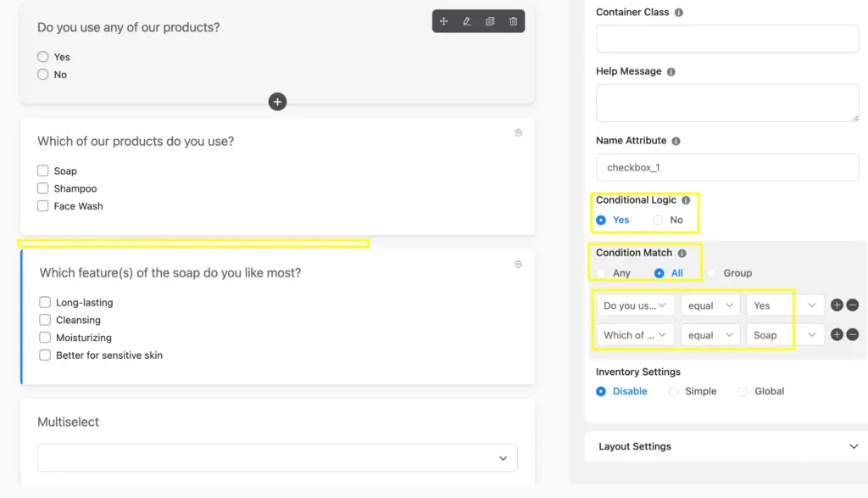Image resolution: width=868 pixels, height=498 pixels.
Task: Choose Simple inventory setting
Action: pyautogui.click(x=674, y=391)
